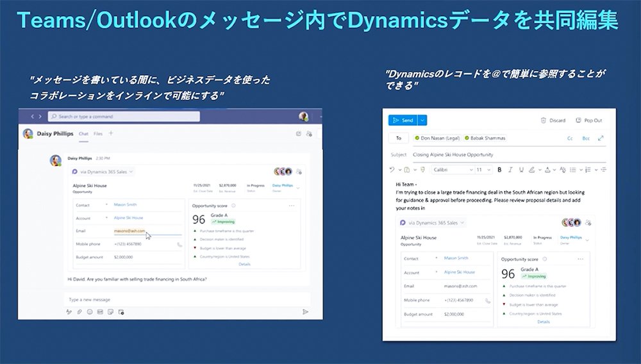Viewport: 641px width, 364px height.
Task: Expand via Dynamics 365 Sales dropdown in Outlook
Action: [x=462, y=222]
